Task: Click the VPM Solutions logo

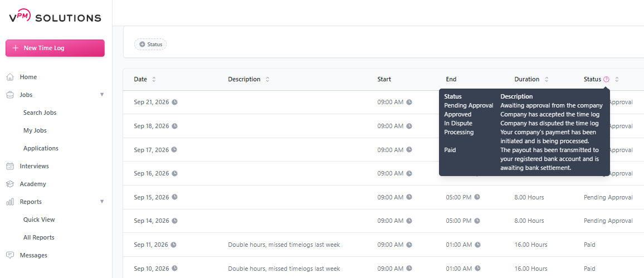Action: 55,17
